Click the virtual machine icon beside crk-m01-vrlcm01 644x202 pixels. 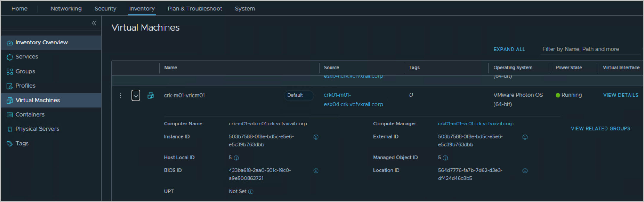(151, 96)
